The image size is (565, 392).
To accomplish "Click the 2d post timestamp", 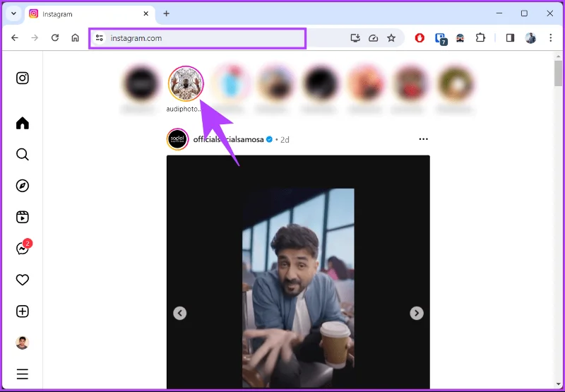I will click(x=285, y=140).
